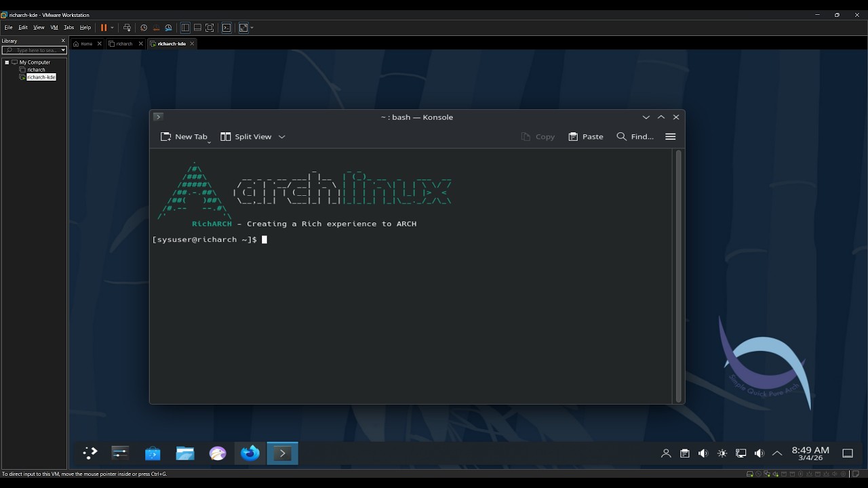Open the Library search filter dropdown
This screenshot has height=488, width=868.
pos(63,50)
